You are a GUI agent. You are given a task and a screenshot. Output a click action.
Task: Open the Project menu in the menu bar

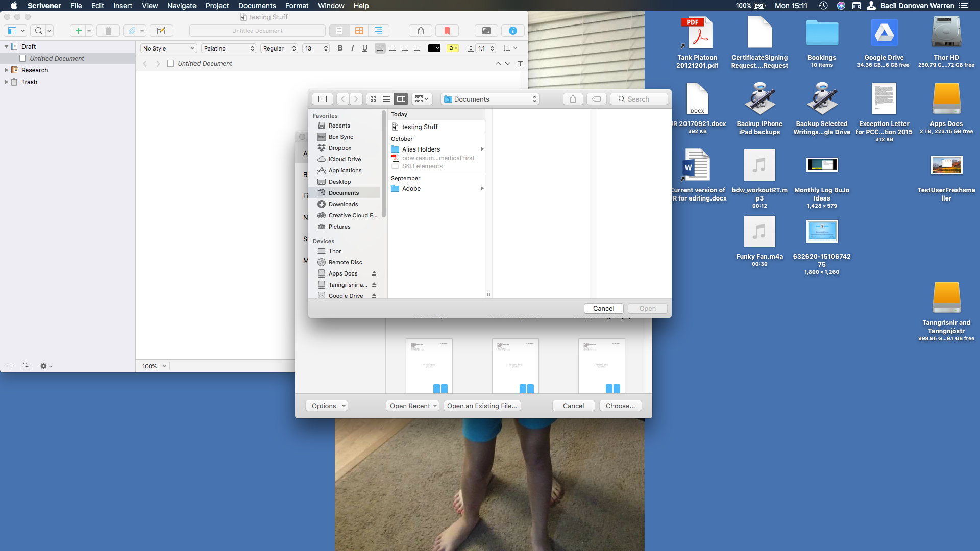pyautogui.click(x=217, y=6)
